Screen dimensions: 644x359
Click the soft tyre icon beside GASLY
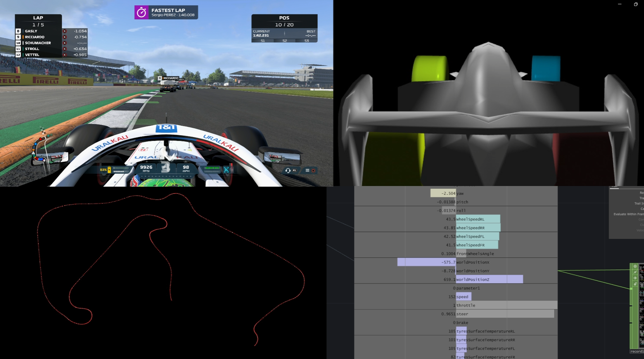pyautogui.click(x=64, y=31)
